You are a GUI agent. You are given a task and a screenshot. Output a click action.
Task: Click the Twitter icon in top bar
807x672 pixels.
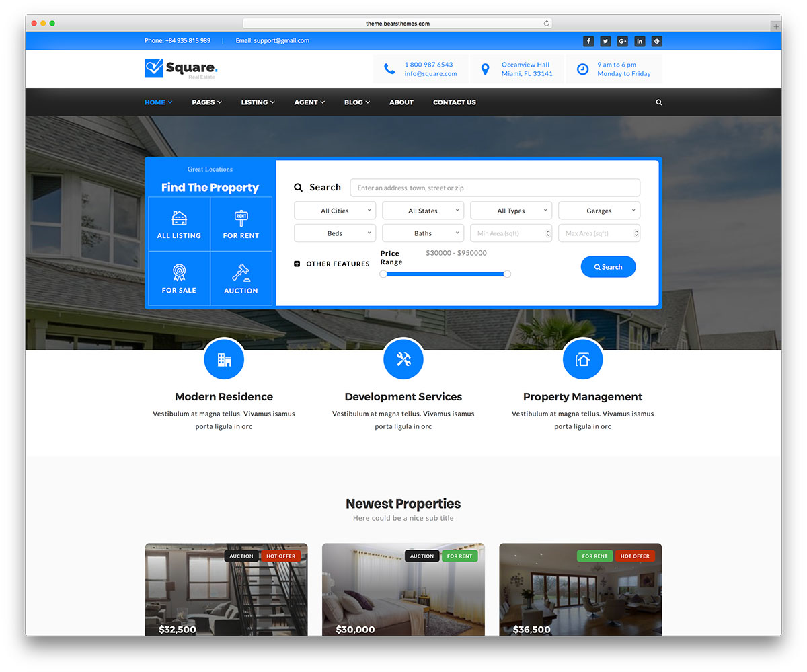[605, 41]
